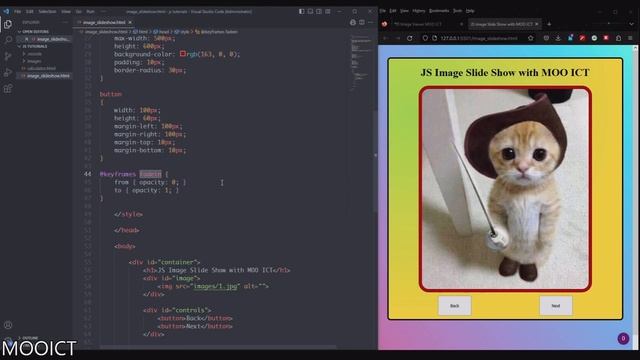640x360 pixels.
Task: Open the Search view in activity bar
Action: 8,40
